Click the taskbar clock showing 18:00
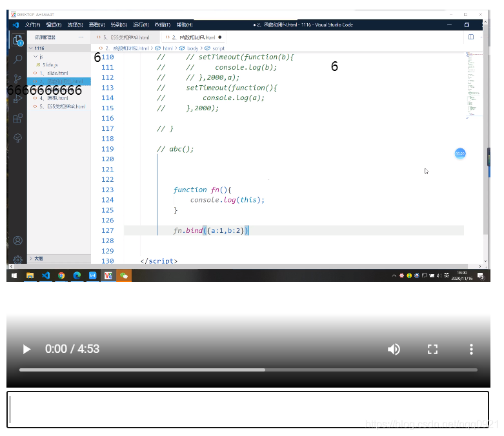 [462, 275]
